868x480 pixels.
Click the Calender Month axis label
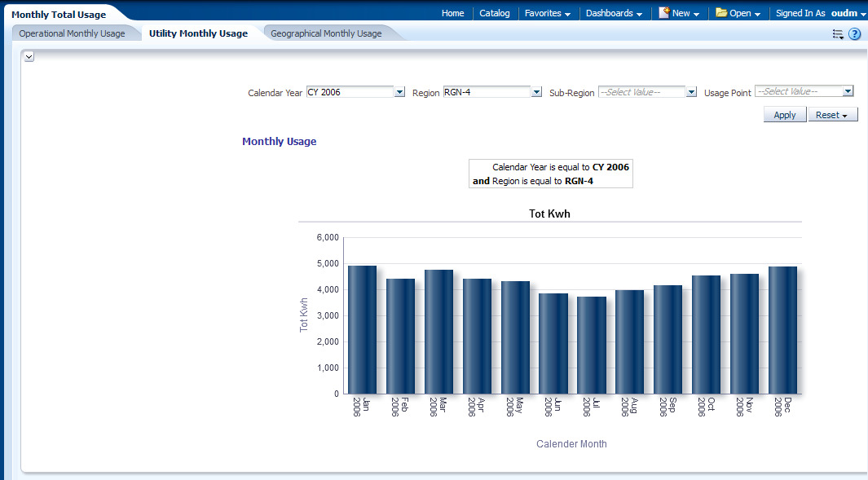571,444
